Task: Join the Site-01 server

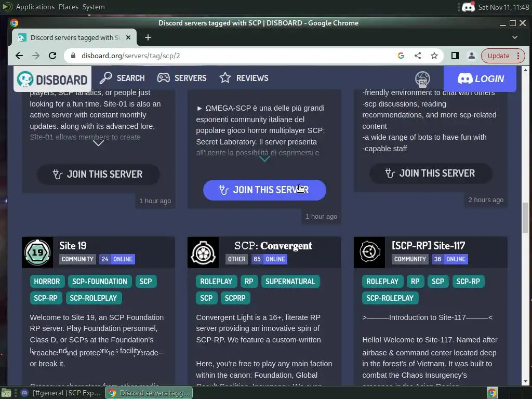Action: click(98, 175)
